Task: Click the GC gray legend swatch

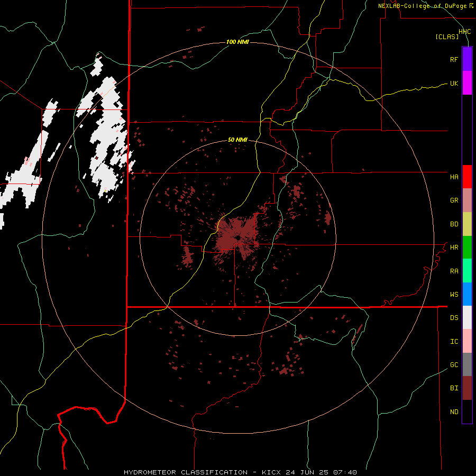Action: (x=467, y=364)
